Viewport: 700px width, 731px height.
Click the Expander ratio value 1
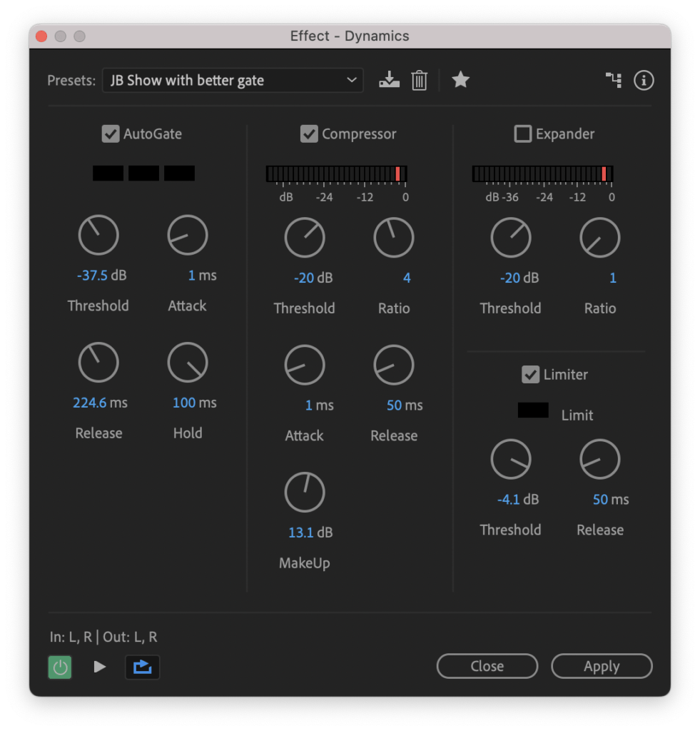[x=613, y=278]
